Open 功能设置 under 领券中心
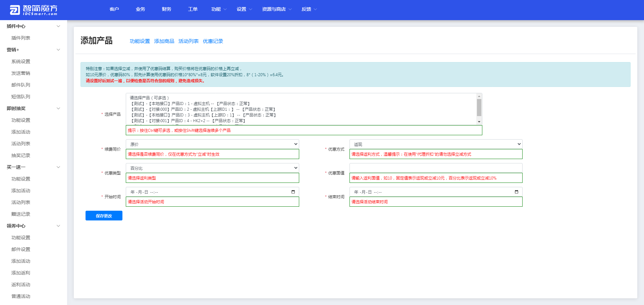The image size is (644, 305). (x=21, y=238)
